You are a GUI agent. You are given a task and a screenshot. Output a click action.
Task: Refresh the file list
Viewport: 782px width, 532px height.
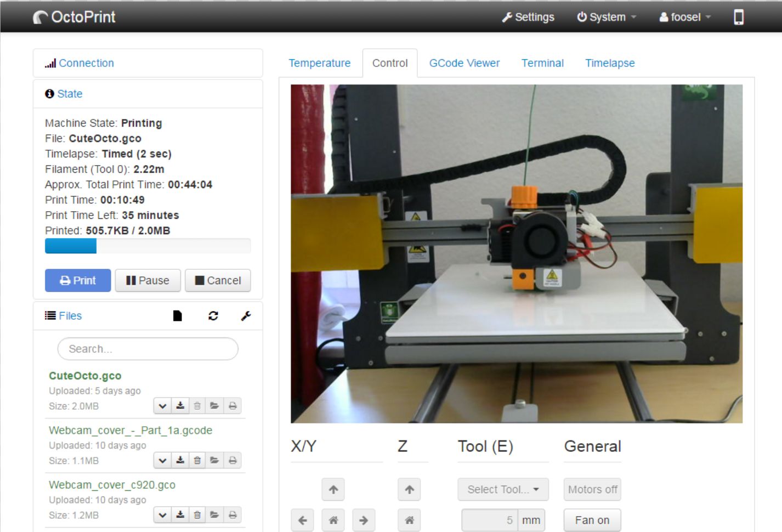click(213, 316)
